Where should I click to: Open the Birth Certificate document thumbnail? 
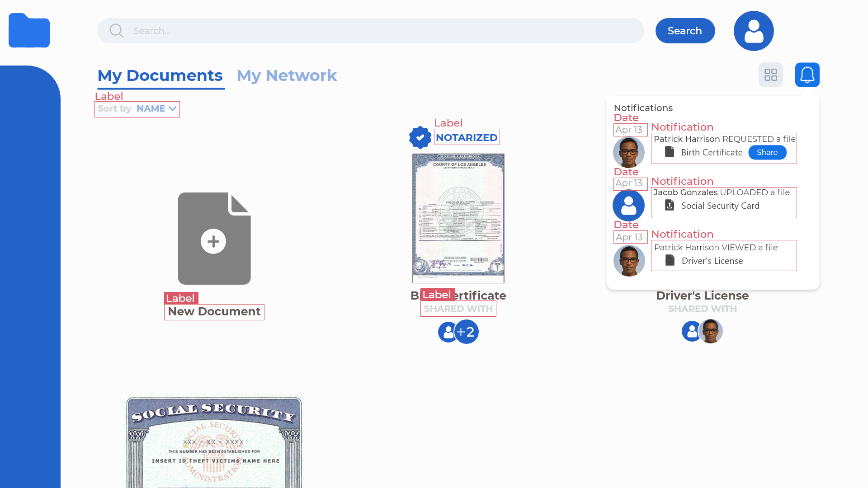(x=458, y=218)
